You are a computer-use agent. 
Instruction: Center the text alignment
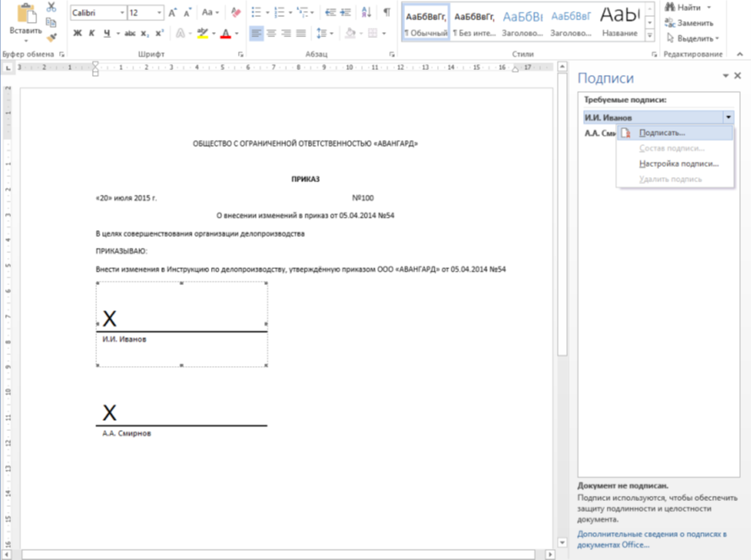click(272, 33)
